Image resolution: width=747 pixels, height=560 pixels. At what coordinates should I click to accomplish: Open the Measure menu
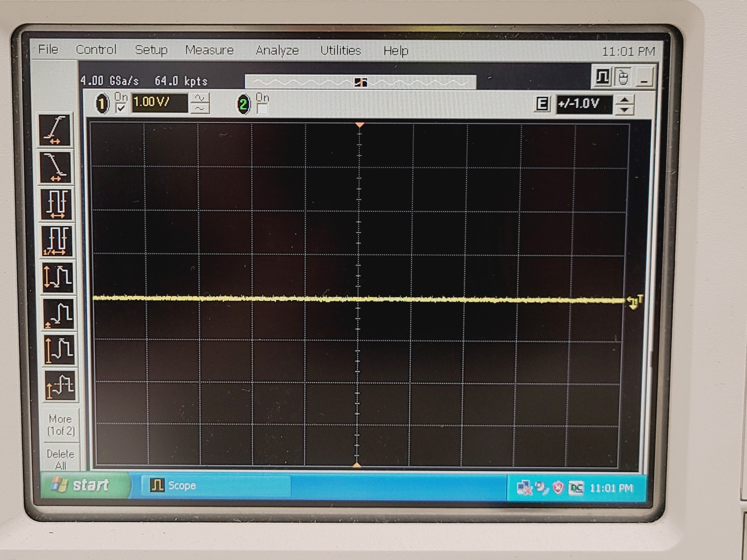click(209, 50)
